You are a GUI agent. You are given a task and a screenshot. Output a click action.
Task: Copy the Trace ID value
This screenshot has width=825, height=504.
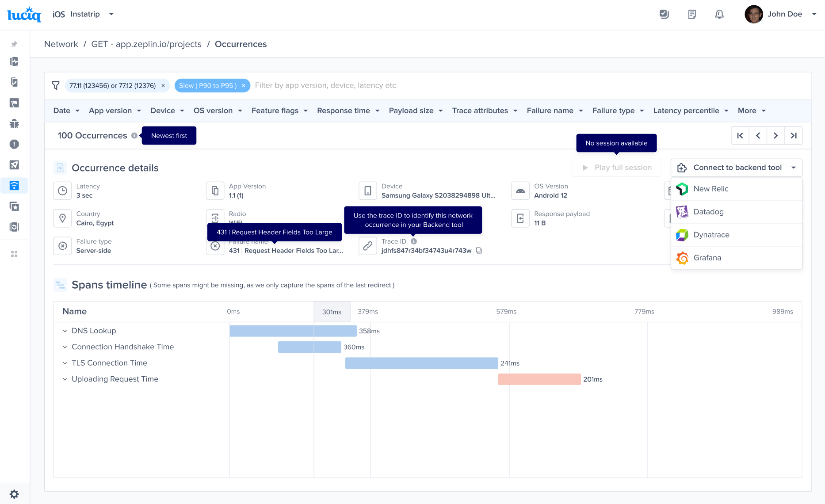coord(479,251)
